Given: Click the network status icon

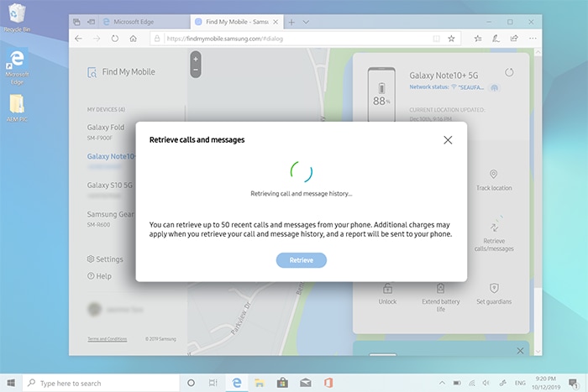Looking at the screenshot, I should (472, 383).
